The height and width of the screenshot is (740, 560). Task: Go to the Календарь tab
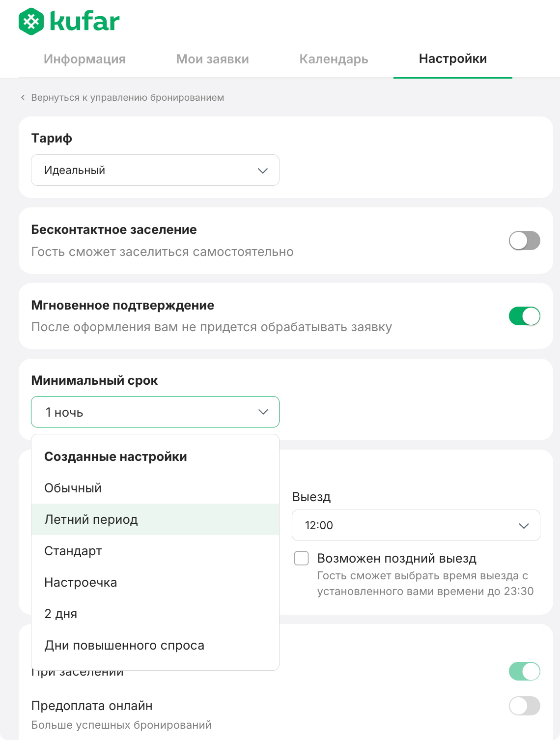pos(334,59)
